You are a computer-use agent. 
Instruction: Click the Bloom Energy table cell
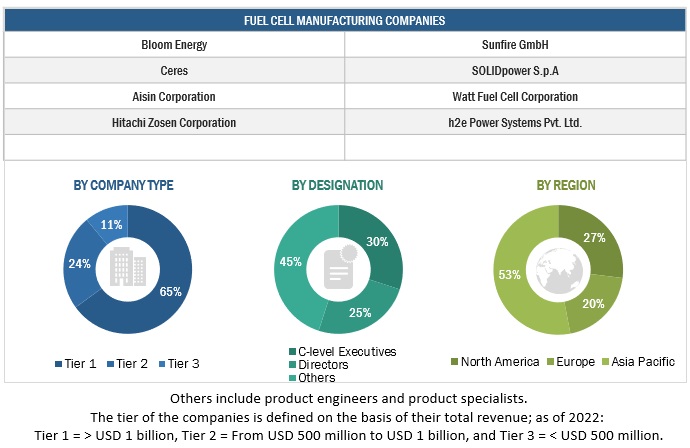tap(174, 45)
